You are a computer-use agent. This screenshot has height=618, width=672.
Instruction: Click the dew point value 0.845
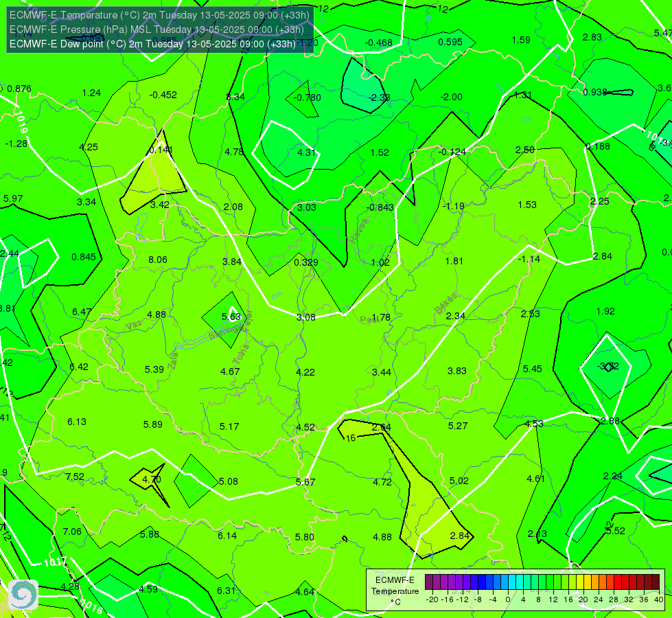[x=84, y=257]
